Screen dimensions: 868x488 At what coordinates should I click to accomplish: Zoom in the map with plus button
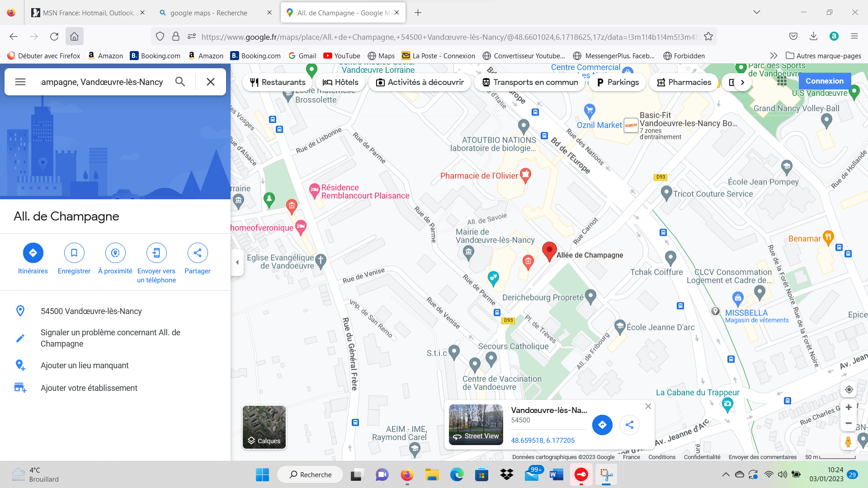click(849, 407)
